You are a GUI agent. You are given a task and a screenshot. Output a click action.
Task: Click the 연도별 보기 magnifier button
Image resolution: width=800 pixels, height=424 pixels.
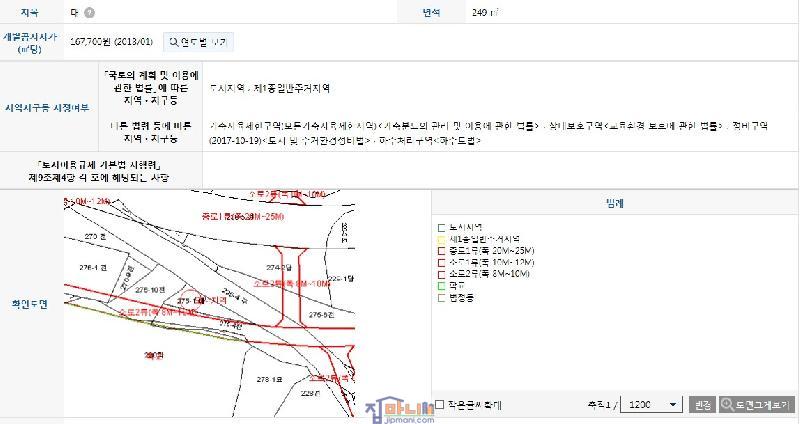[x=199, y=42]
